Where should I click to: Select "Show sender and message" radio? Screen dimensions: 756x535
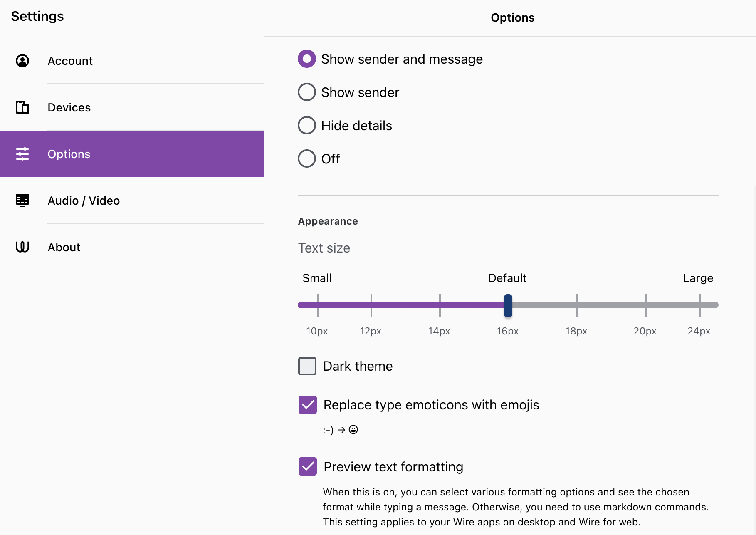click(307, 59)
